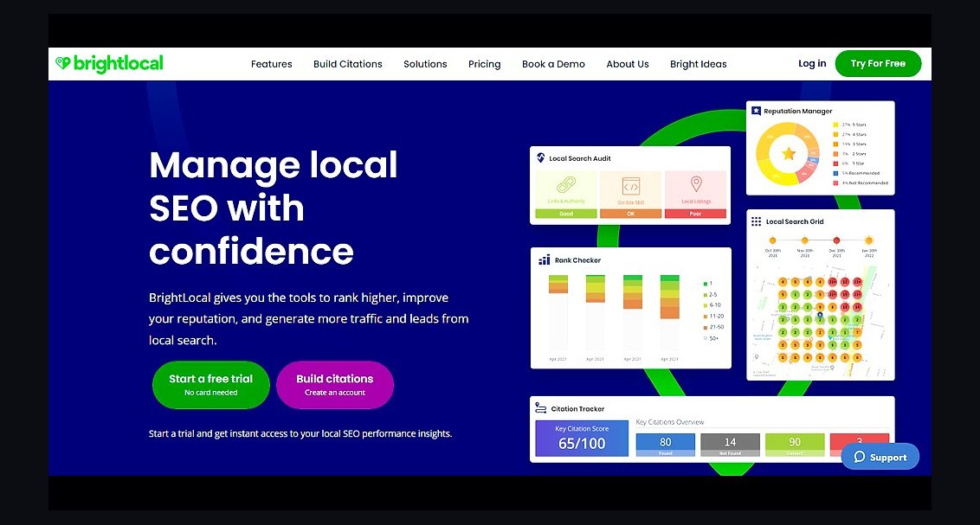This screenshot has height=525, width=980.
Task: Click the 'Local Search Grid' card title
Action: pyautogui.click(x=795, y=221)
